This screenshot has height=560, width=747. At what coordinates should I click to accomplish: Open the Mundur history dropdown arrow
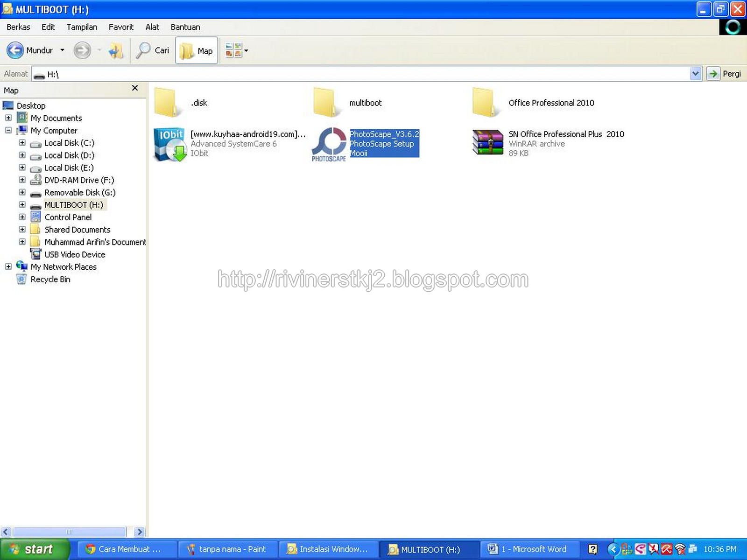[62, 50]
